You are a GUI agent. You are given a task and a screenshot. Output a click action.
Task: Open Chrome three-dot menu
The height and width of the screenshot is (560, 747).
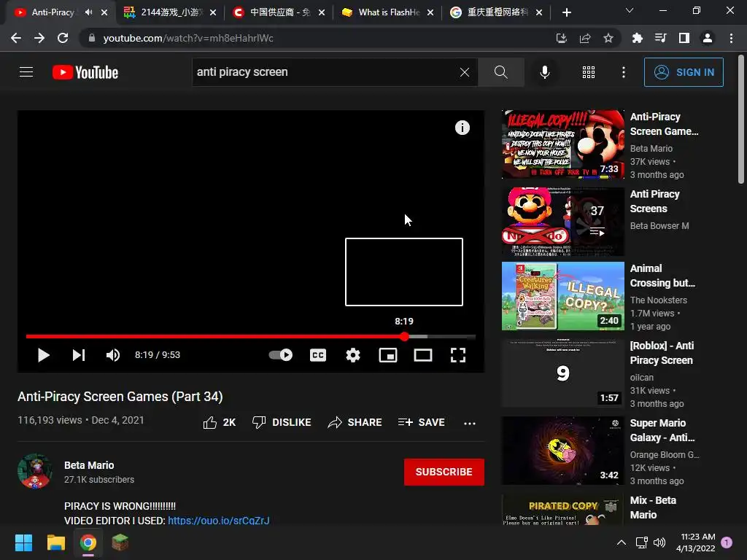click(x=731, y=38)
